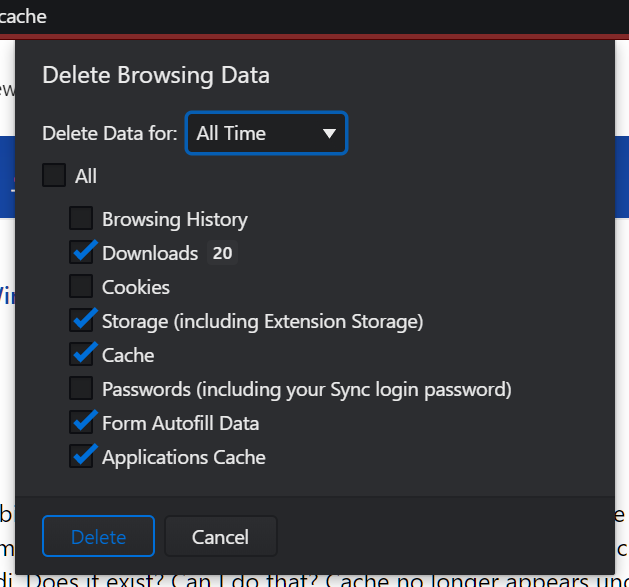The image size is (629, 587).
Task: Enable the Browsing History checkbox
Action: pyautogui.click(x=81, y=218)
